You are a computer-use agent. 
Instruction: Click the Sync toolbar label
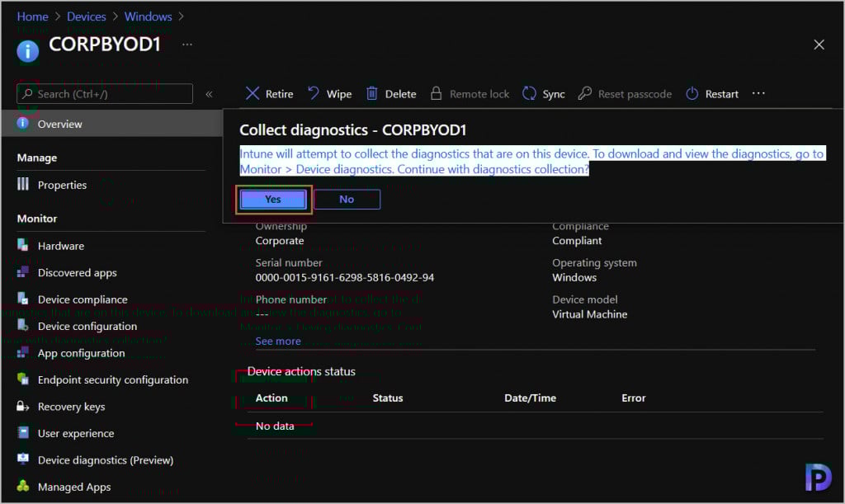554,94
